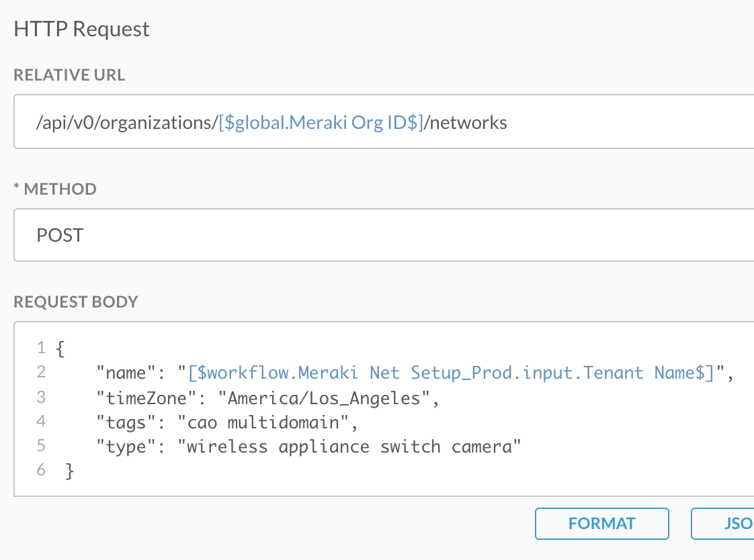Click the /api/v0/organizations/ text in URL
The height and width of the screenshot is (560, 754).
(127, 122)
